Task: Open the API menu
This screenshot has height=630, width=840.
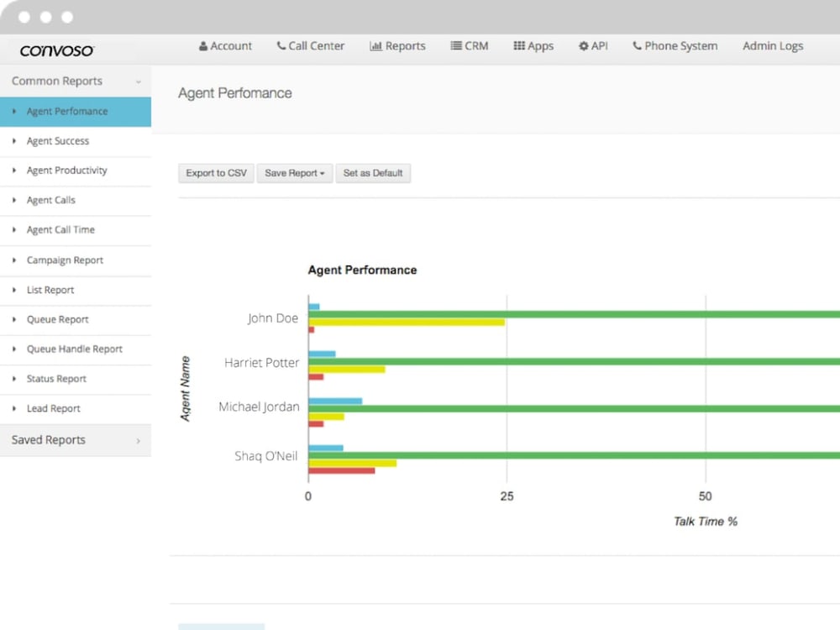Action: point(593,46)
